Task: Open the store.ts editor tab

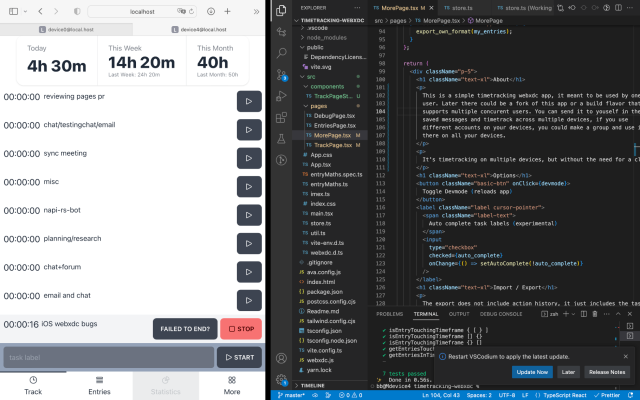Action: 458,8
